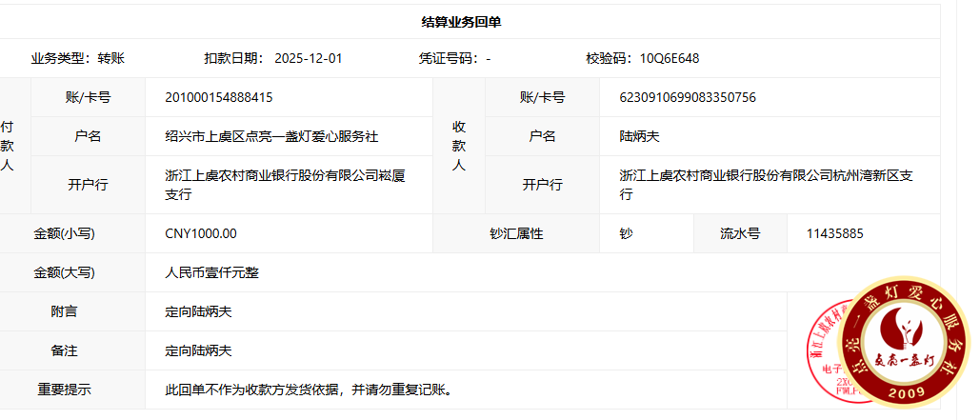
Task: Click the payer 账/卡号 label
Action: 89,97
